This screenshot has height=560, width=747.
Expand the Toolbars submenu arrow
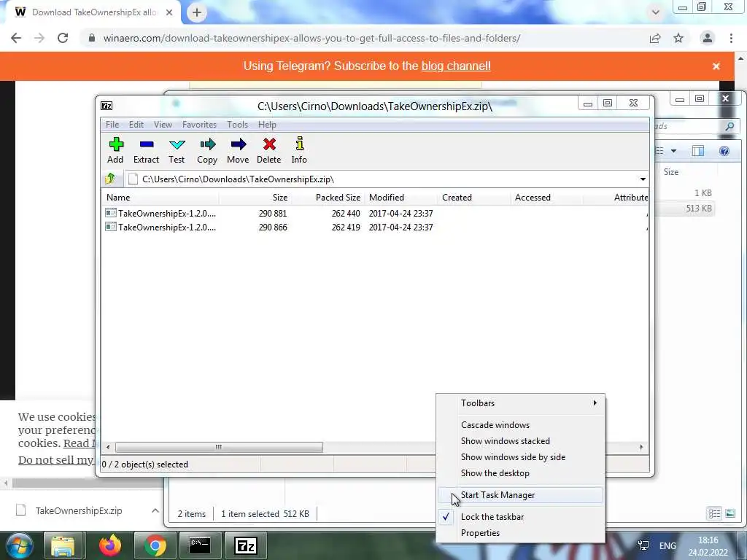595,402
